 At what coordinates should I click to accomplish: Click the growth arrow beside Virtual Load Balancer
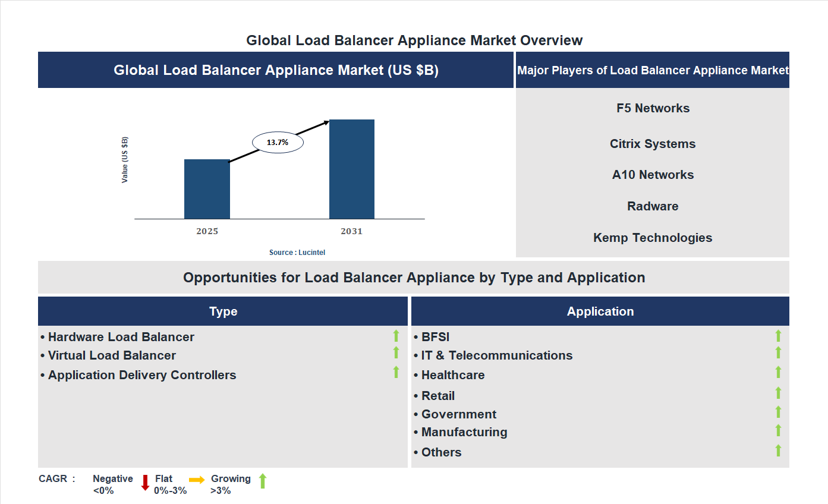point(396,354)
